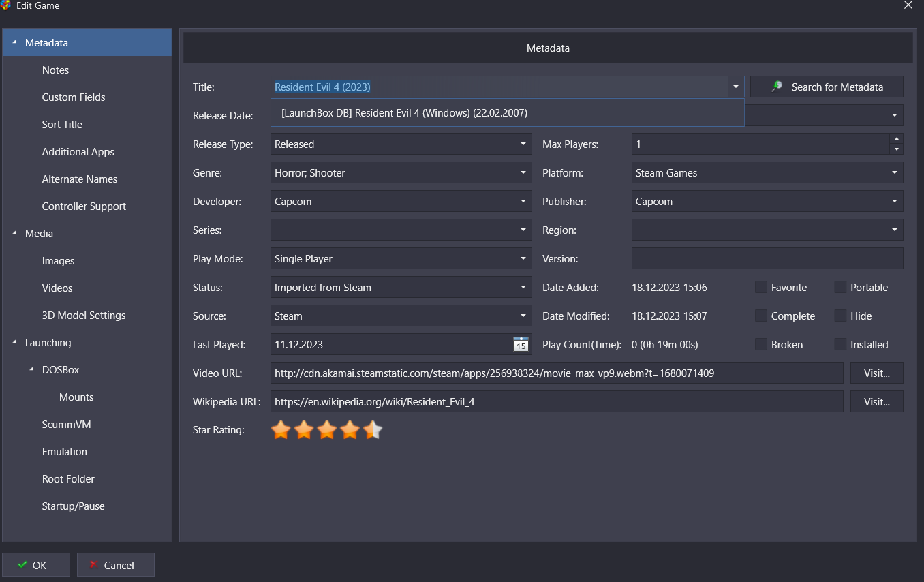Collapse the Launching tree section
This screenshot has height=582, width=924.
point(15,342)
